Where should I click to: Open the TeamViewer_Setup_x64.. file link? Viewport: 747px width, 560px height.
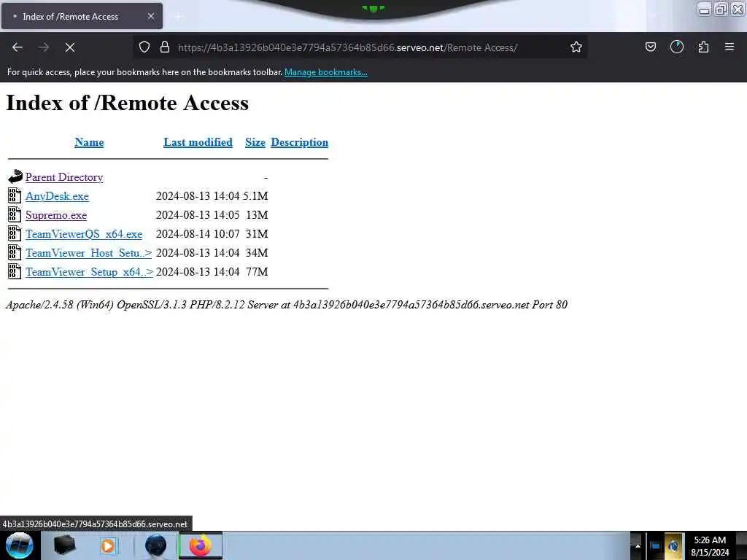tap(89, 272)
